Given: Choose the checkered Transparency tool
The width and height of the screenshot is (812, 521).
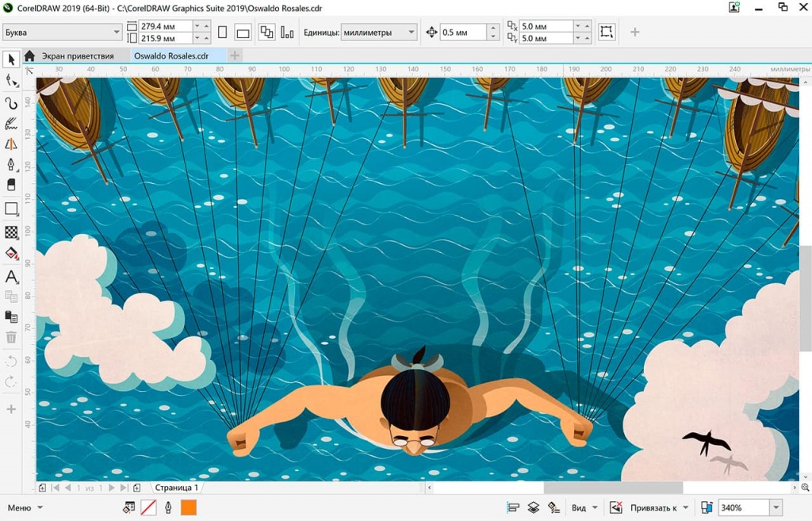Looking at the screenshot, I should (11, 232).
